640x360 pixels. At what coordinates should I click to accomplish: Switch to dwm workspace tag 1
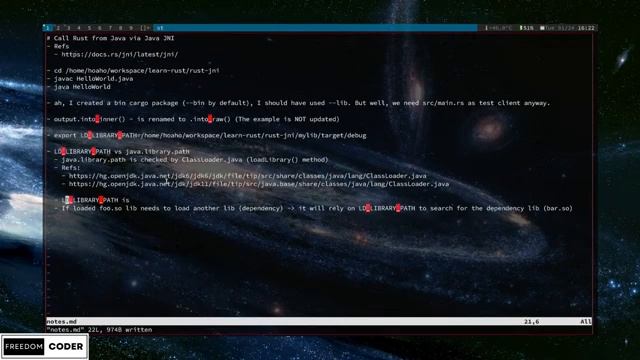click(48, 28)
